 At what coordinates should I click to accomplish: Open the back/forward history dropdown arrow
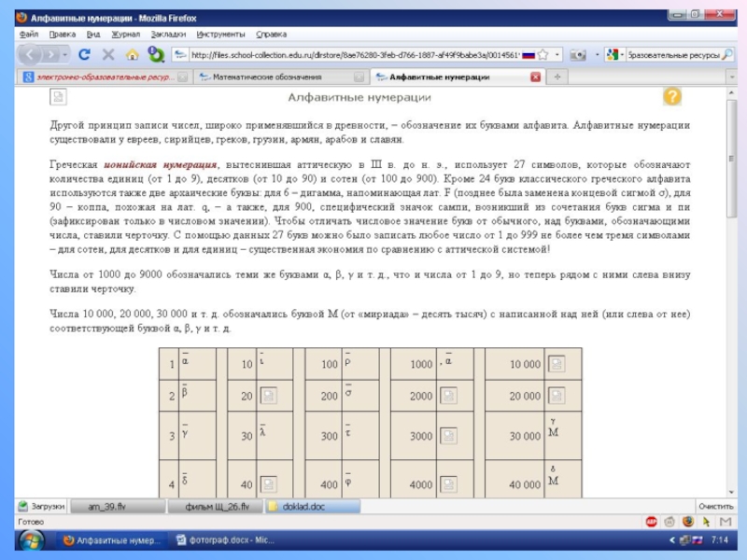tap(64, 55)
